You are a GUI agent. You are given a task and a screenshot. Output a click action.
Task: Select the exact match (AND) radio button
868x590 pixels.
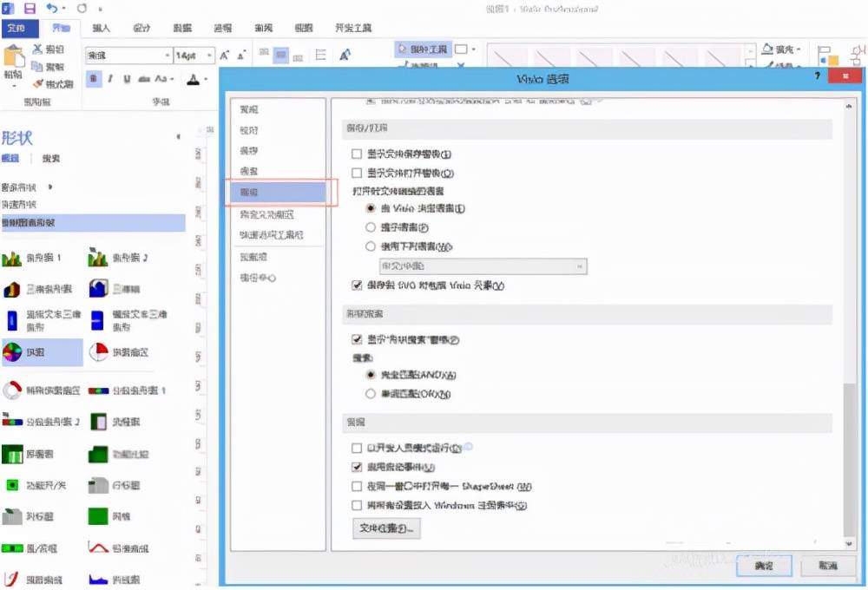pos(371,375)
